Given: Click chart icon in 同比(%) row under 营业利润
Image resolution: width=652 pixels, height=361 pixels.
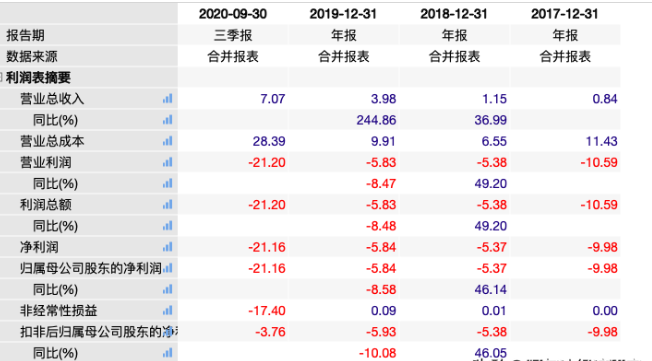Looking at the screenshot, I should [168, 183].
